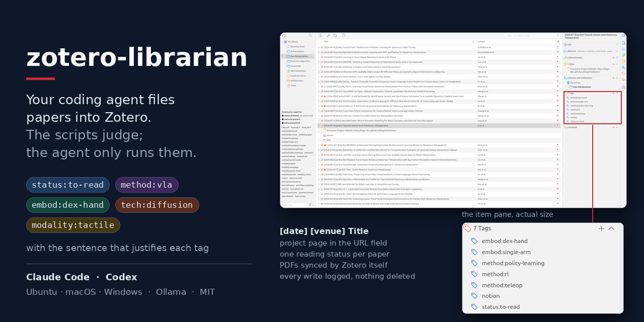Select the ArtManip Category-Level Articulated row
644x322 pixels.
[x=438, y=67]
